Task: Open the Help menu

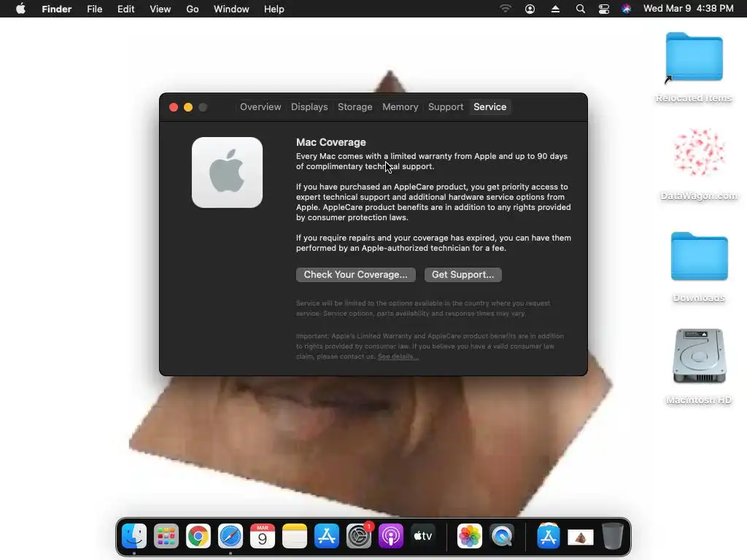Action: [x=274, y=9]
